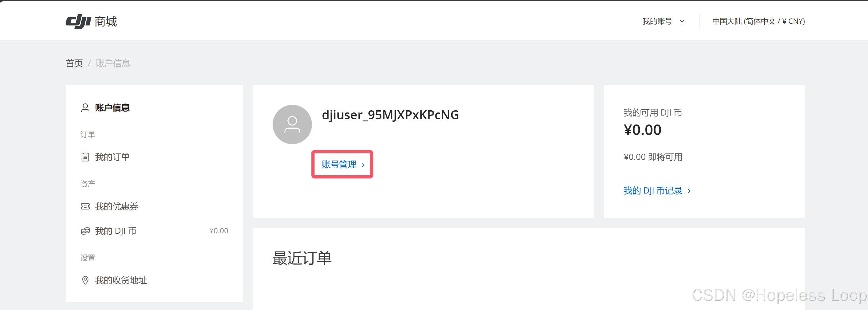This screenshot has height=310, width=868.
Task: Click the location pin icon beside 我的收货地址
Action: [85, 280]
